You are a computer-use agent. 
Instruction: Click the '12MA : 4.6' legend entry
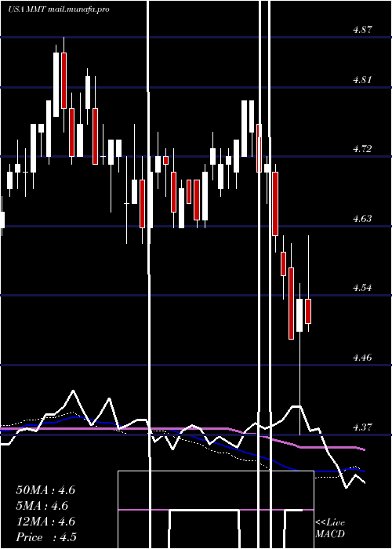[x=45, y=522]
